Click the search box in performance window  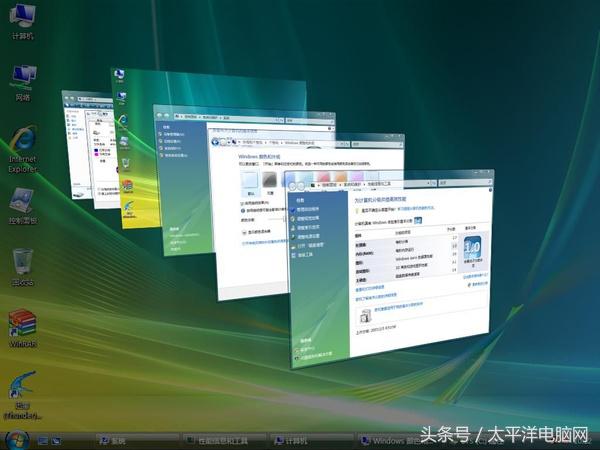464,183
